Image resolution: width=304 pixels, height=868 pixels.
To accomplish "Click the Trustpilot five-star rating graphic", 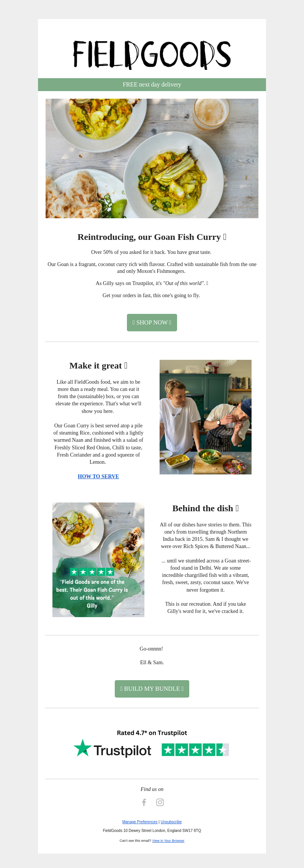I will 195,750.
